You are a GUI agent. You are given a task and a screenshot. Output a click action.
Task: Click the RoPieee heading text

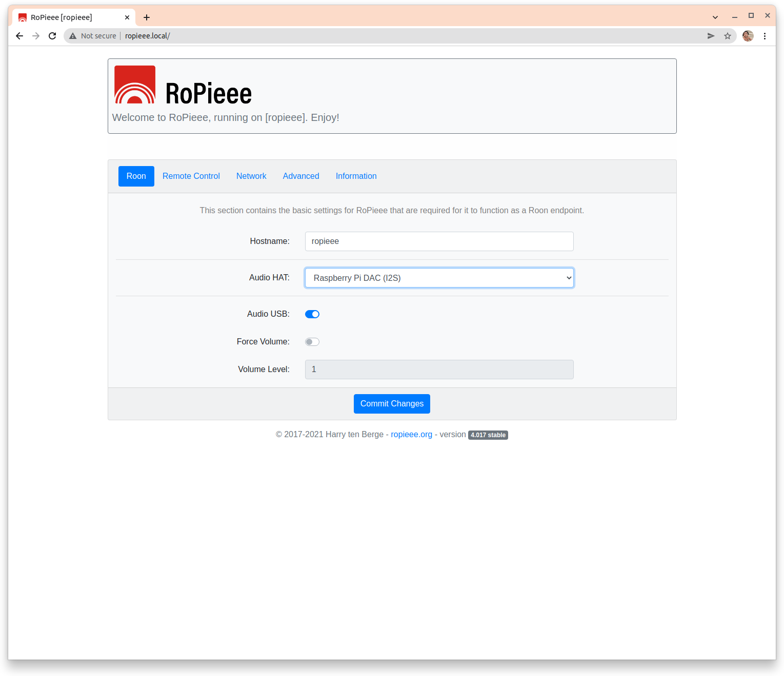click(209, 94)
